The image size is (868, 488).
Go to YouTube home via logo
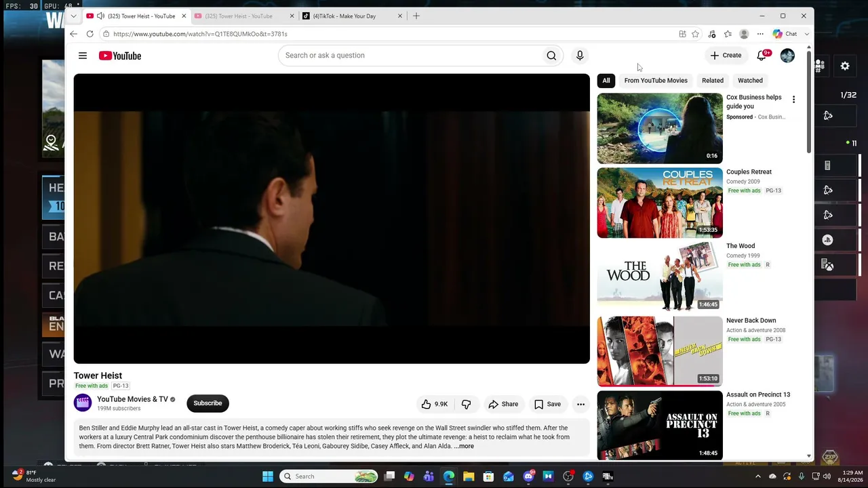pos(120,56)
